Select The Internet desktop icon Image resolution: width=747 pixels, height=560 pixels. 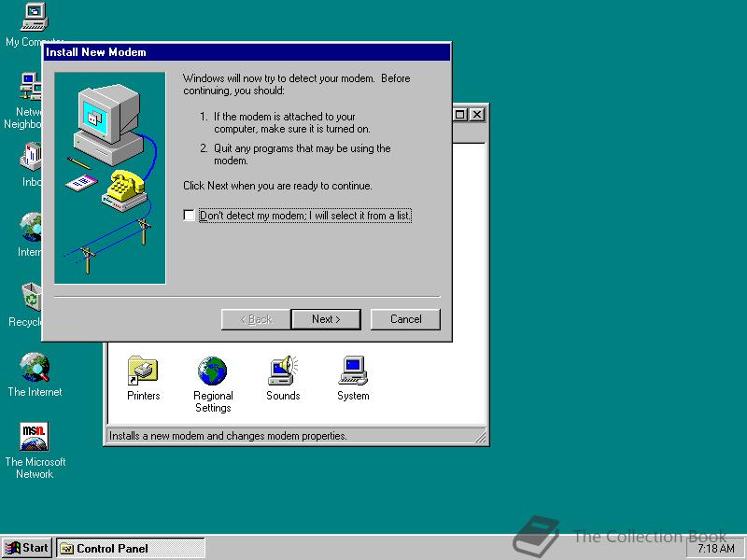tap(35, 367)
